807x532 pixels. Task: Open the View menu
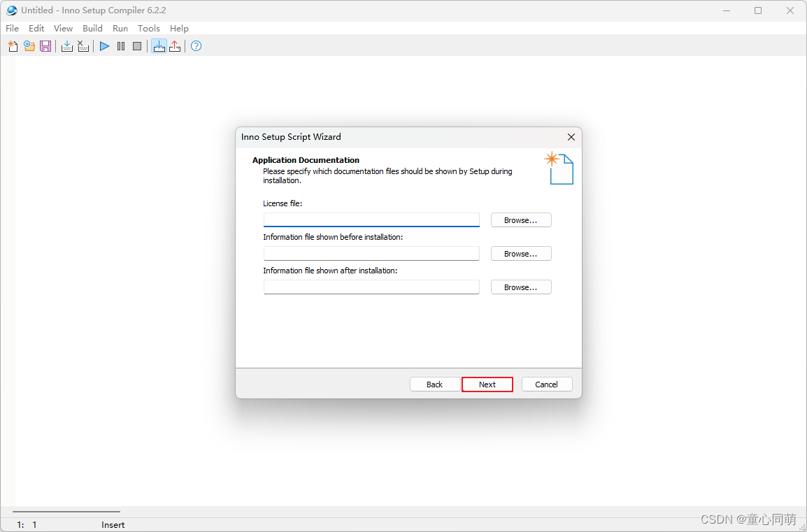(64, 28)
